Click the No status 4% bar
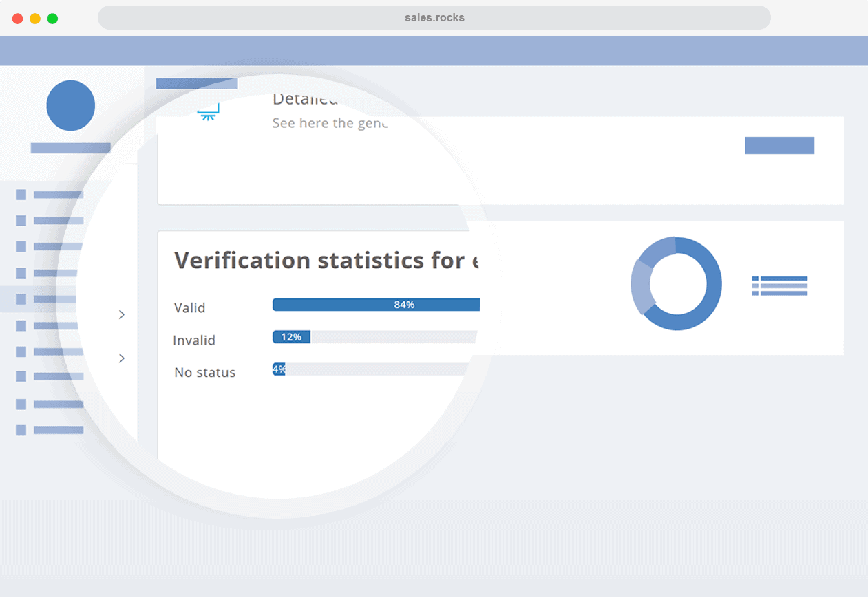The image size is (868, 597). pos(372,369)
